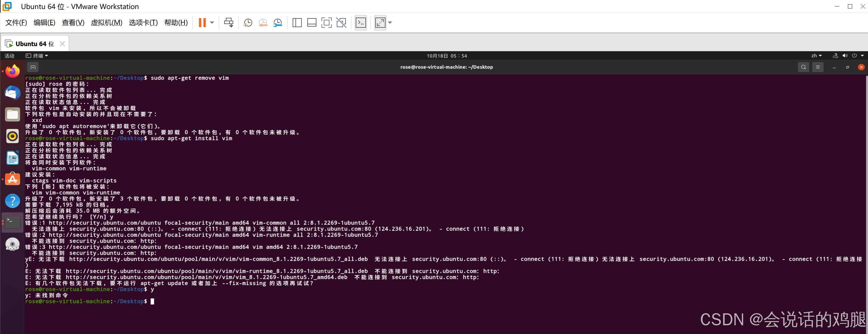The height and width of the screenshot is (334, 868).
Task: Revert to previous snapshot icon
Action: [x=263, y=23]
